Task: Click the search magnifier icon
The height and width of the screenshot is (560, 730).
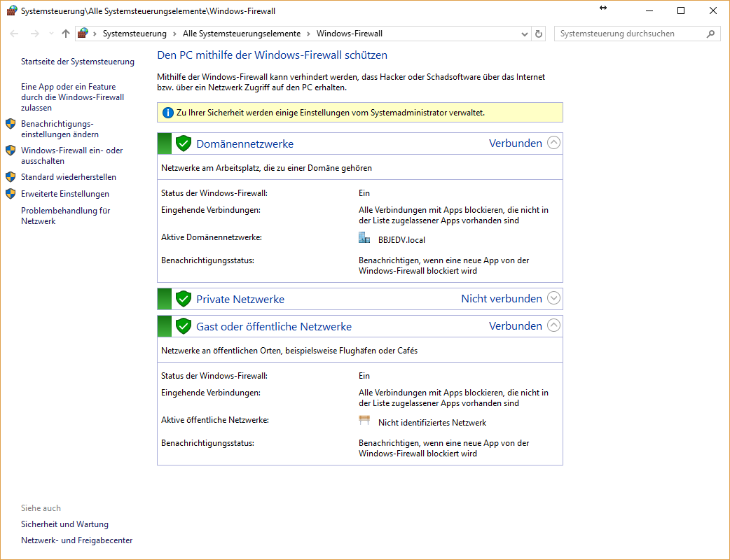Action: [x=710, y=34]
